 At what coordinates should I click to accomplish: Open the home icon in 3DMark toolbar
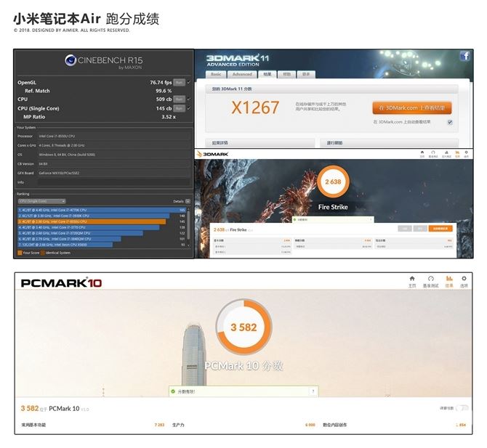422,154
